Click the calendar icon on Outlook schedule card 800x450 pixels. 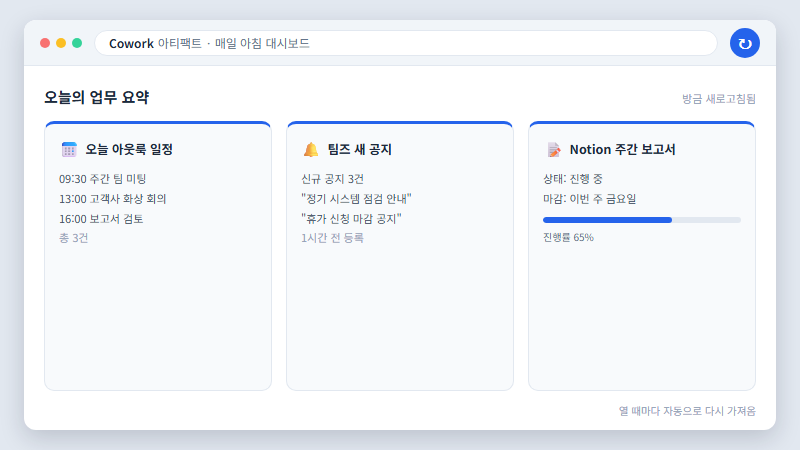coord(69,149)
